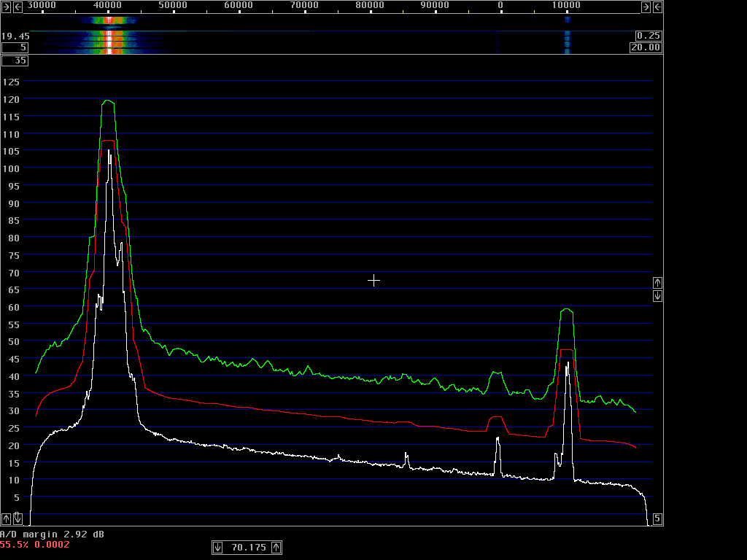Click the 10 dB label on the vertical axis
Viewport: 747px width, 560px height.
(x=14, y=480)
